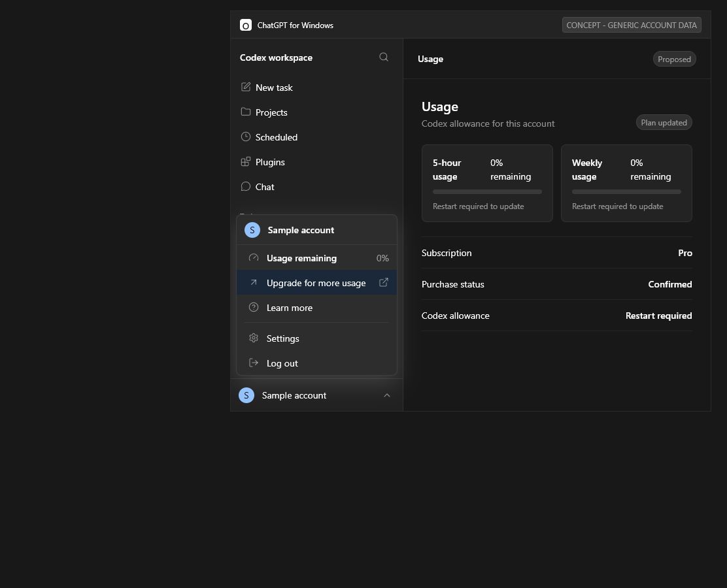The height and width of the screenshot is (588, 727).
Task: Click the ChatGPT for Windows title text
Action: tap(295, 25)
